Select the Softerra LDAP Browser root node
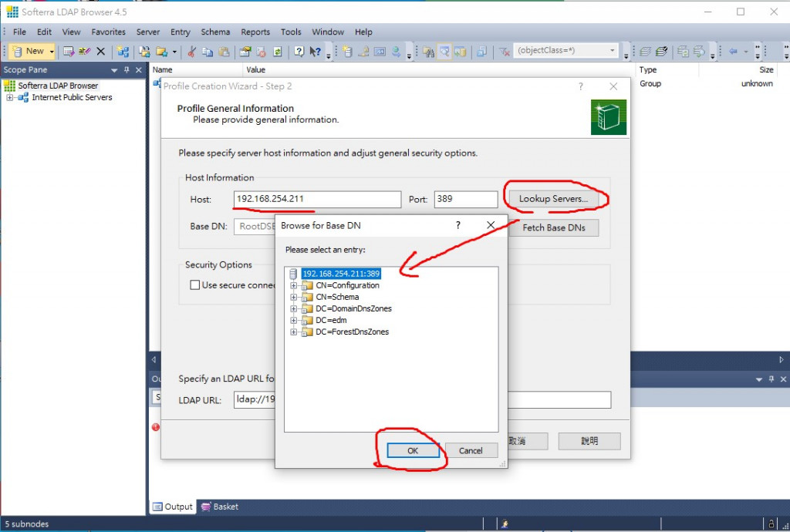Screen dimensions: 790x532 (x=58, y=86)
